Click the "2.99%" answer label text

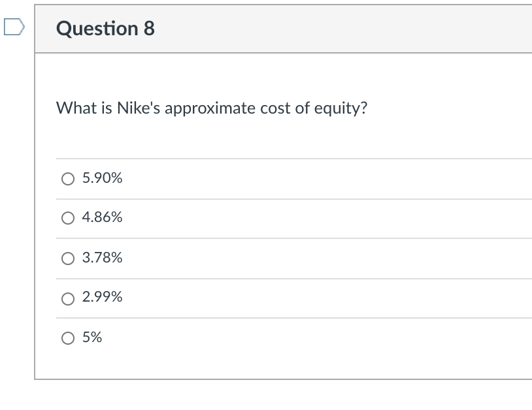pyautogui.click(x=103, y=298)
